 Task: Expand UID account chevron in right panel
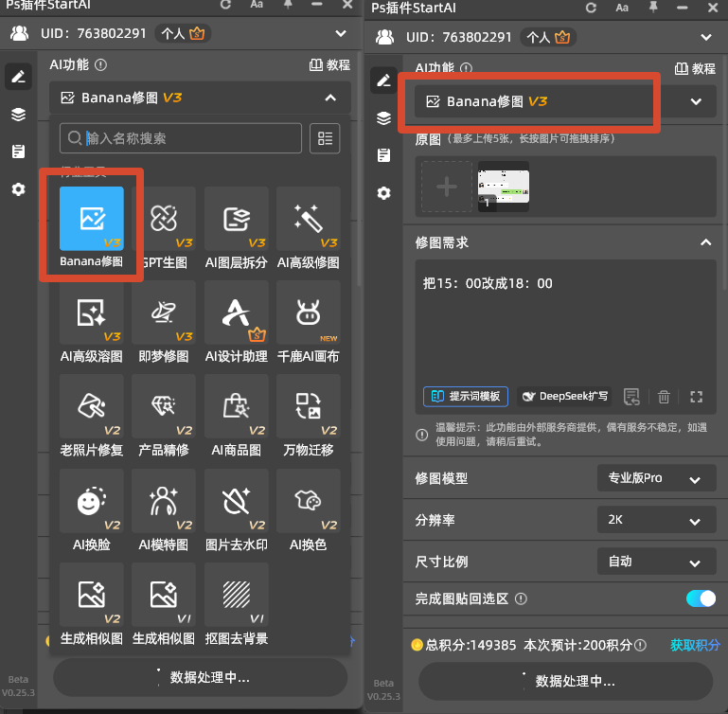pyautogui.click(x=705, y=37)
